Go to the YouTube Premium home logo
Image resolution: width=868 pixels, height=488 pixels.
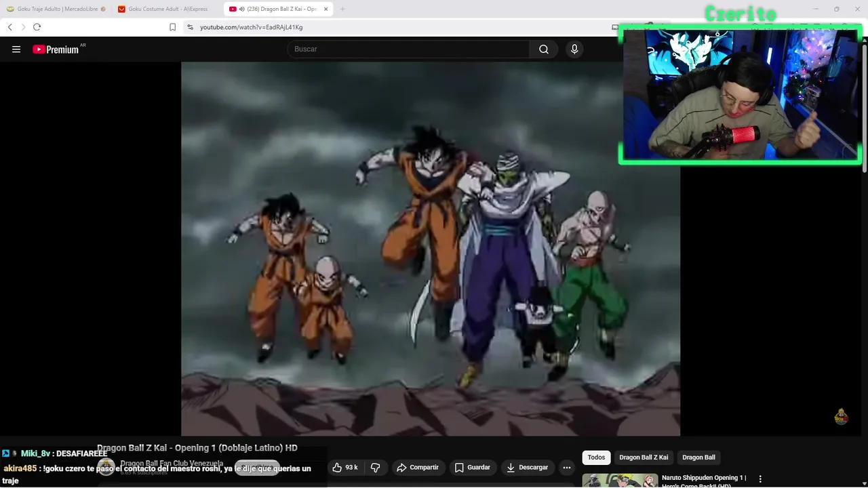pos(58,49)
